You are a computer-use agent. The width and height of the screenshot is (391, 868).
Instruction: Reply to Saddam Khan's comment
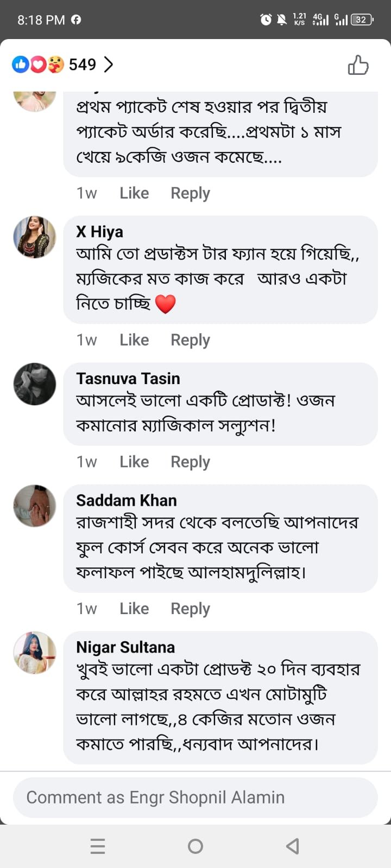pyautogui.click(x=190, y=609)
